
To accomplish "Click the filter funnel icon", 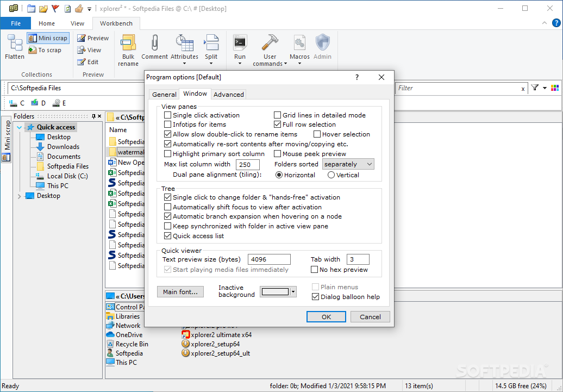I will click(x=535, y=88).
